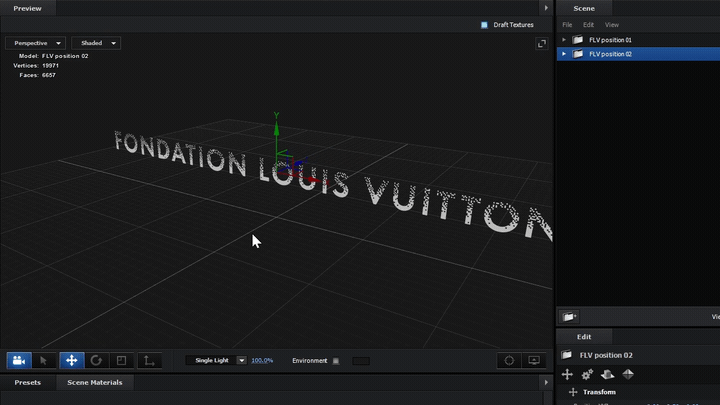The image size is (720, 405).
Task: Click the monitor display icon in preview toolbar
Action: [x=534, y=360]
